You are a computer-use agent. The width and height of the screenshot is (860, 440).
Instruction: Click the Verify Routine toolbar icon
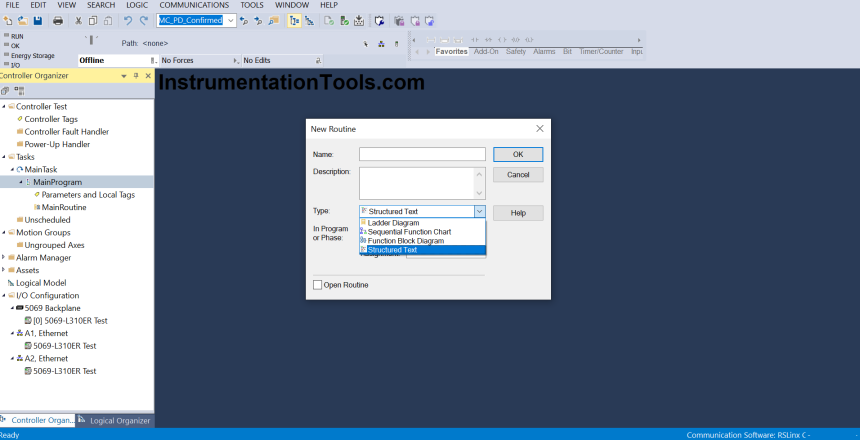[329, 21]
